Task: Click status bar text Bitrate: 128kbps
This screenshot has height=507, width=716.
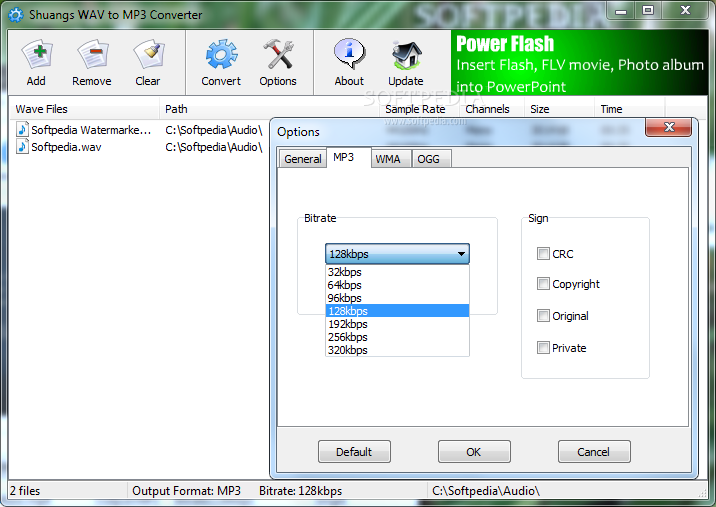Action: click(x=300, y=491)
